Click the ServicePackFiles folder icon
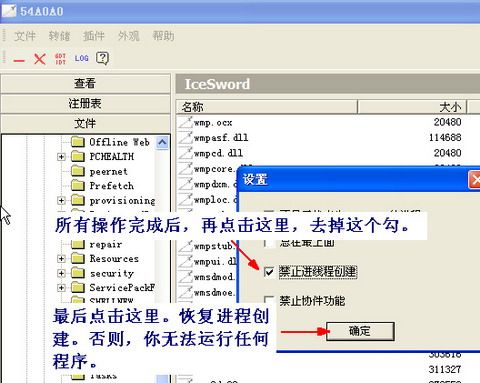Screen dimensions: 480x383 click(78, 287)
